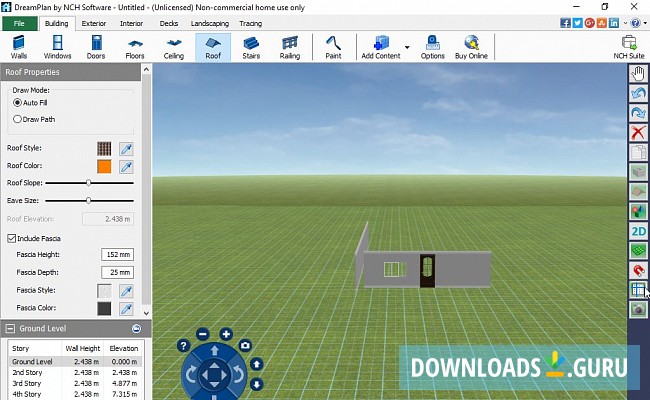The image size is (650, 400).
Task: Click the navigation help question mark
Action: click(183, 345)
